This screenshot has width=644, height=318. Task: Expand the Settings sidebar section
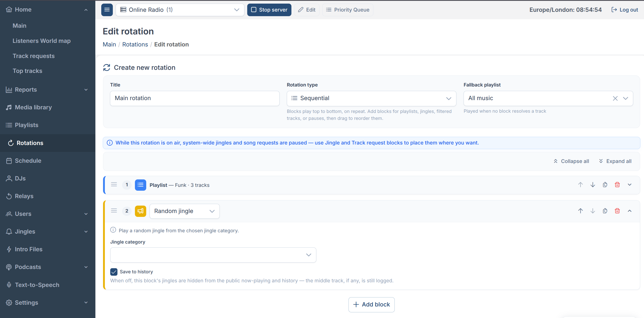coord(86,303)
